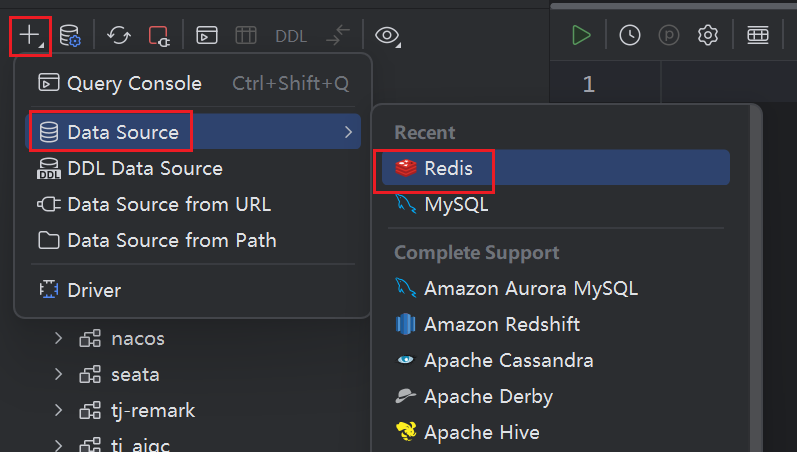Select the DDL Data Source option
This screenshot has width=797, height=452.
pos(144,168)
